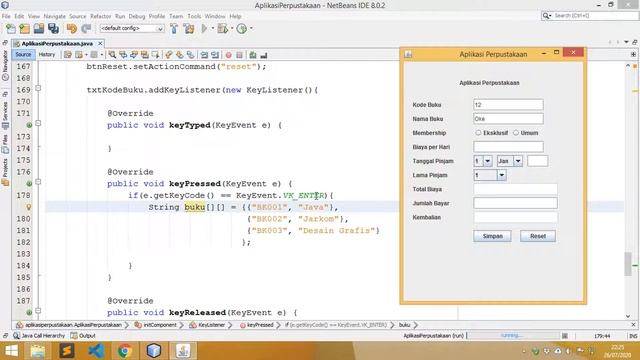This screenshot has width=640, height=360.
Task: Click the Shift Line Left icon
Action: click(x=204, y=55)
